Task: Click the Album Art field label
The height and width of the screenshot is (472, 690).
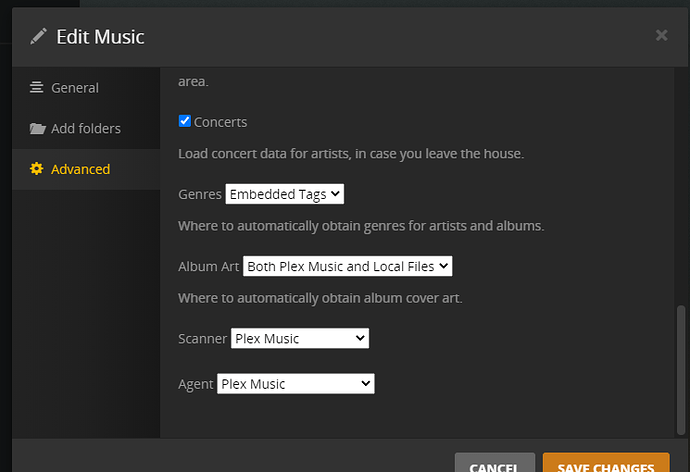Action: [208, 266]
